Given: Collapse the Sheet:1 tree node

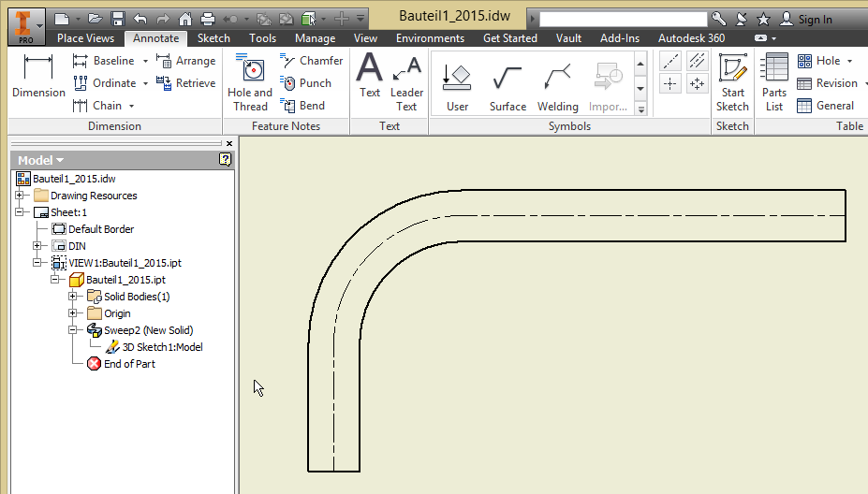Looking at the screenshot, I should point(20,212).
